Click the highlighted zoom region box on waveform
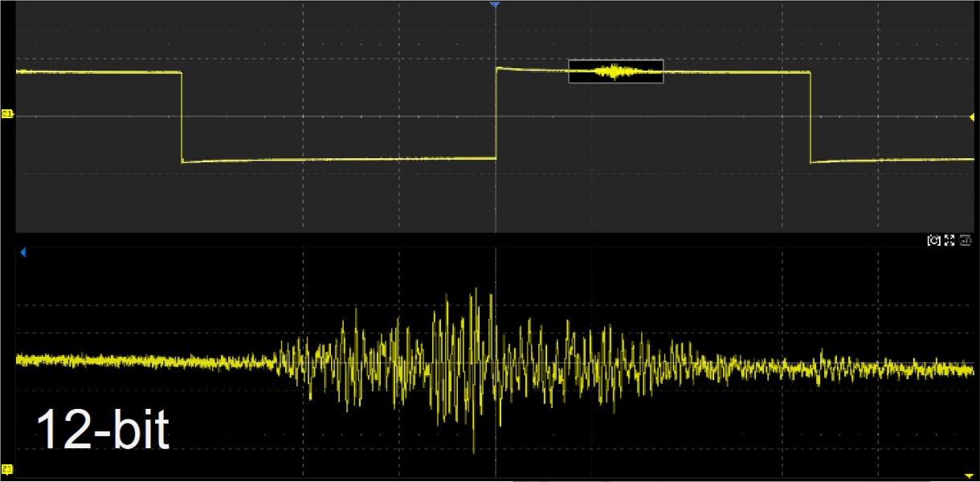 click(616, 71)
